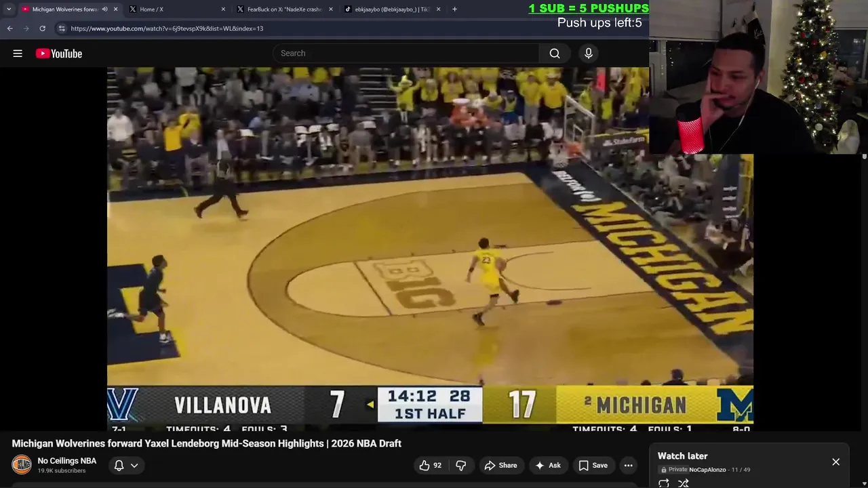Open the three-dot more actions menu
The width and height of the screenshot is (868, 488).
629,465
